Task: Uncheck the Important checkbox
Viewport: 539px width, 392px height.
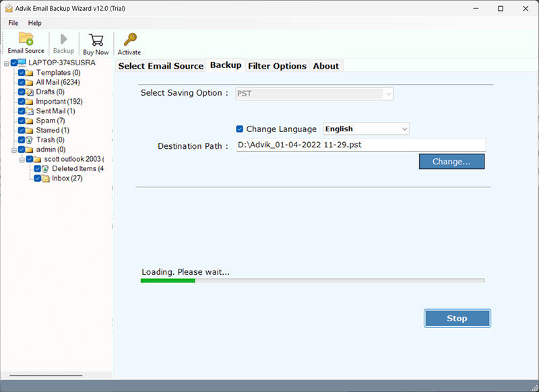Action: [22, 101]
